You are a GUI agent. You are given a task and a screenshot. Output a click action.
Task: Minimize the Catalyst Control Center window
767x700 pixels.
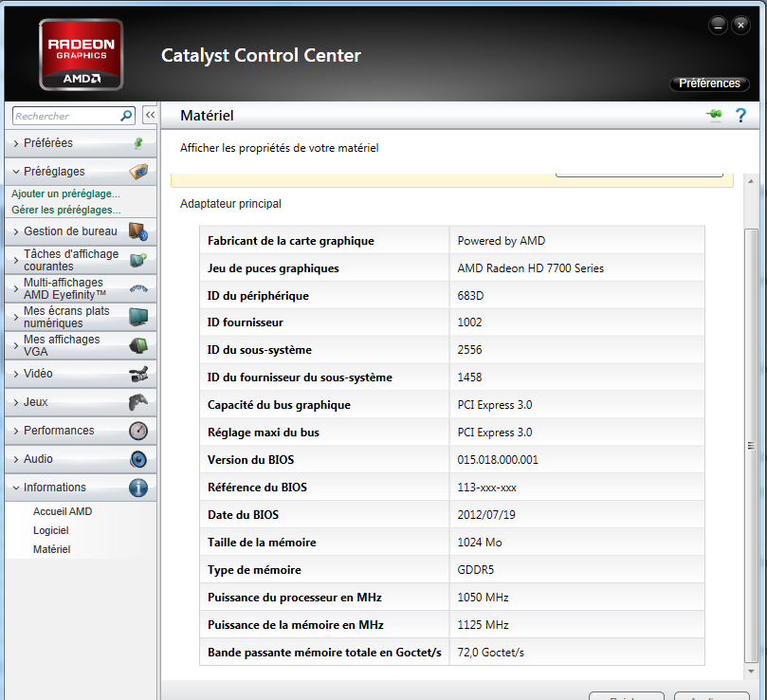[718, 26]
